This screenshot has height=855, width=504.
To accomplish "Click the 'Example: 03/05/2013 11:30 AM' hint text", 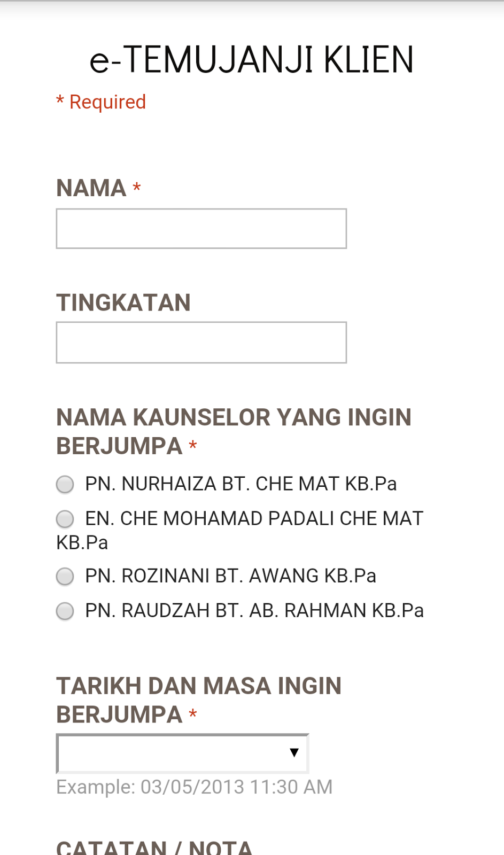I will [x=195, y=787].
